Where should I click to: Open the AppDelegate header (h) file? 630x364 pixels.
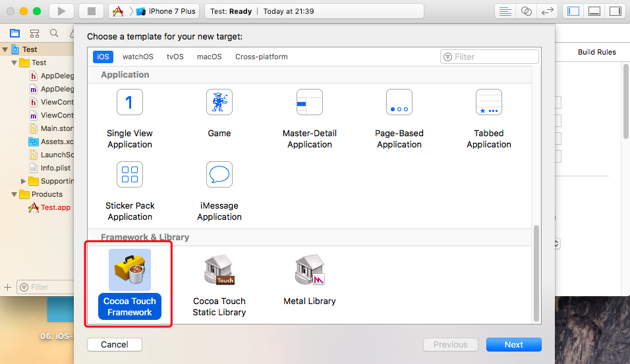coord(52,76)
